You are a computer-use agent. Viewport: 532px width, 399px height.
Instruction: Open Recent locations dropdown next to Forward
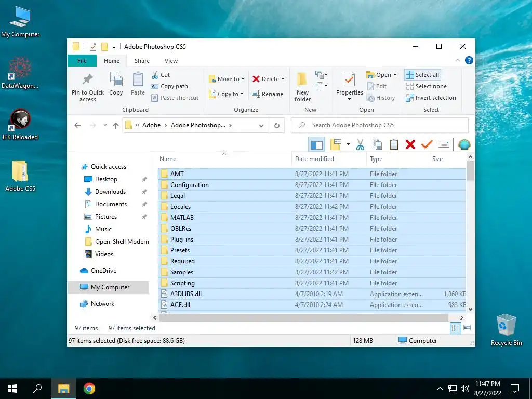pyautogui.click(x=105, y=125)
